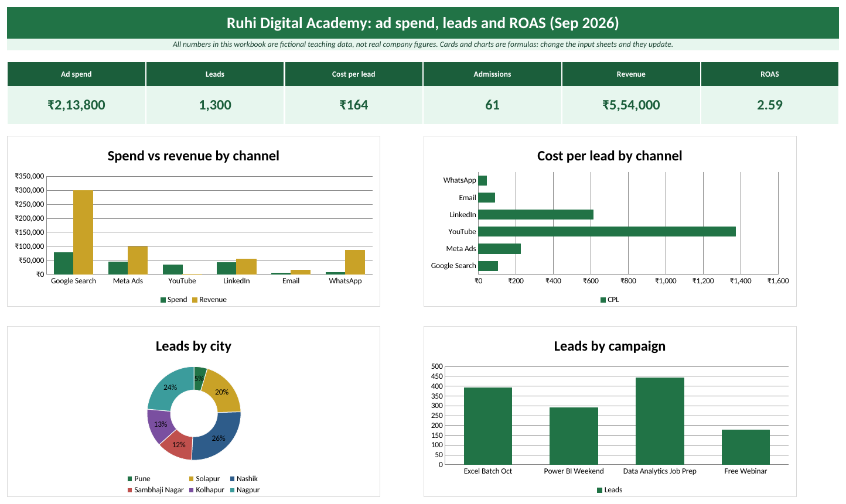Click the Excel Batch Oct leads bar
Image resolution: width=846 pixels, height=504 pixels.
(x=488, y=426)
